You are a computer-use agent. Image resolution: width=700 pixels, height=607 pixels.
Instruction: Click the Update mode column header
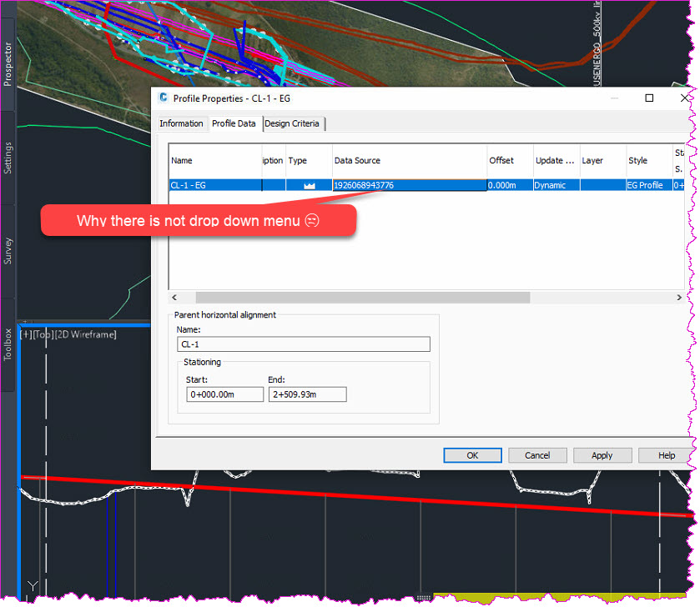click(556, 161)
